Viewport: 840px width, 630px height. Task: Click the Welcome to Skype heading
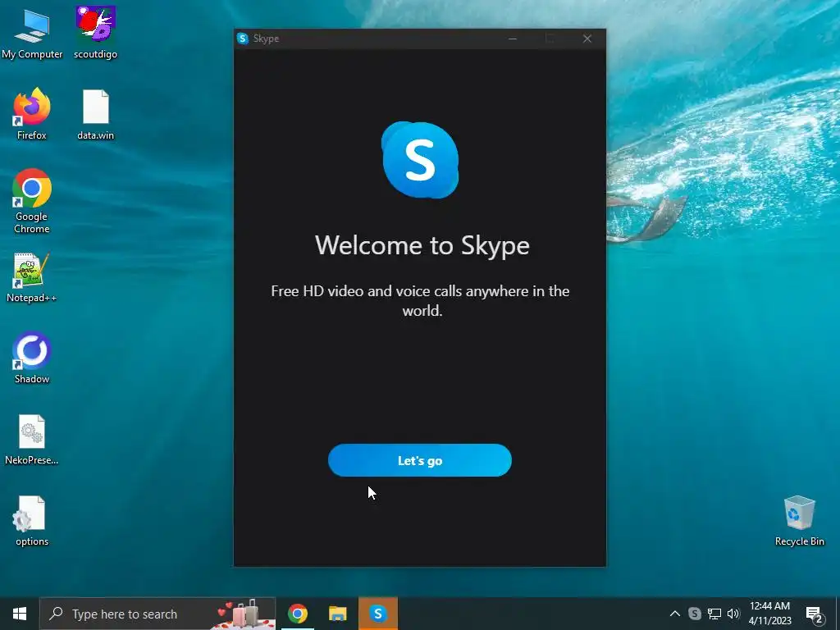422,245
